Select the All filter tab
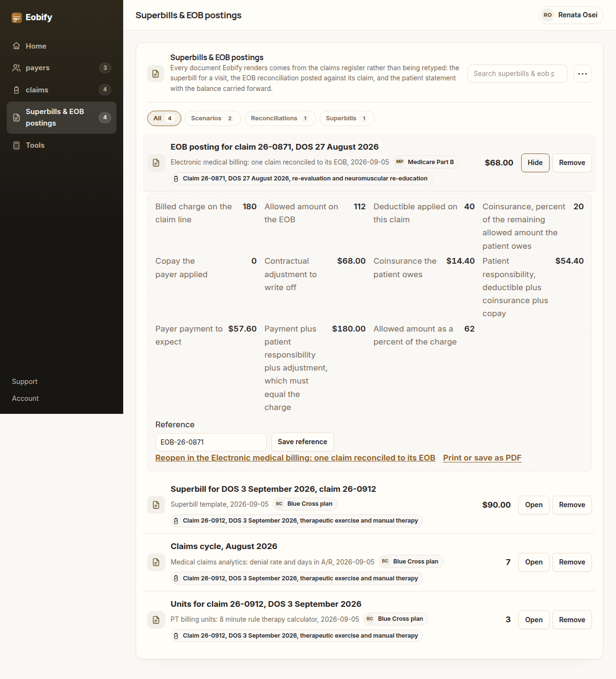 click(164, 118)
